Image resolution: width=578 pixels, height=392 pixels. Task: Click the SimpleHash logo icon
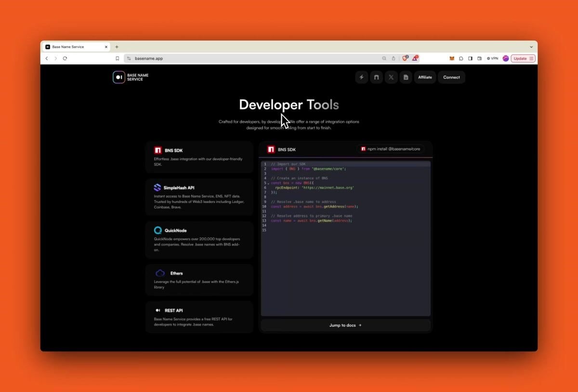pyautogui.click(x=158, y=188)
